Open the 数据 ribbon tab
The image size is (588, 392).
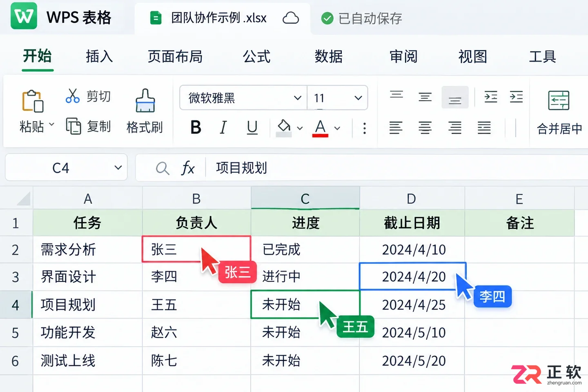(329, 56)
